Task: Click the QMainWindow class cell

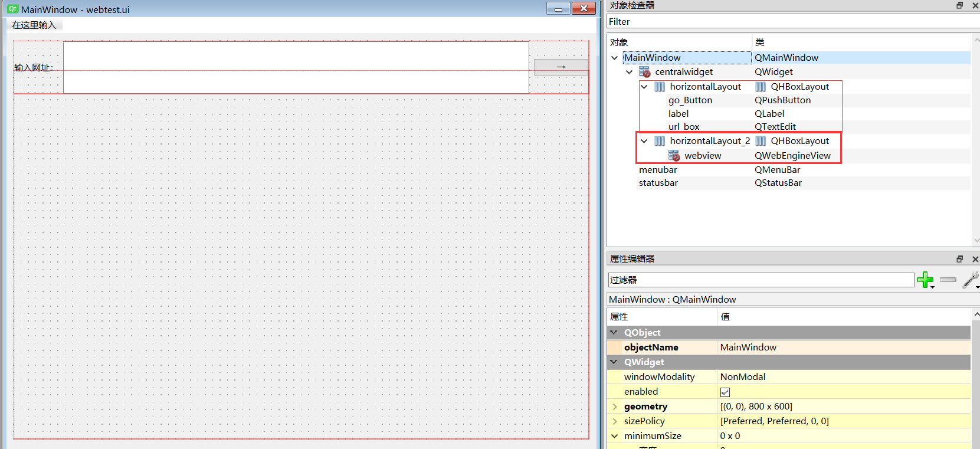Action: click(786, 58)
